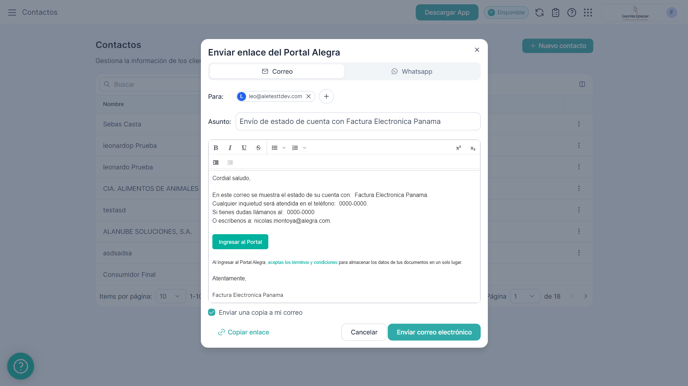The width and height of the screenshot is (688, 386).
Task: Apply bold formatting in the email editor
Action: click(x=216, y=148)
